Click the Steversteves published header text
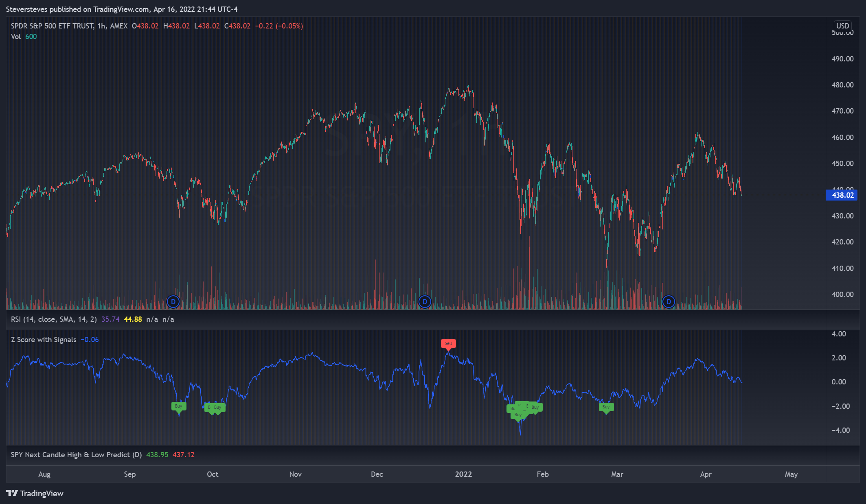 tap(122, 9)
